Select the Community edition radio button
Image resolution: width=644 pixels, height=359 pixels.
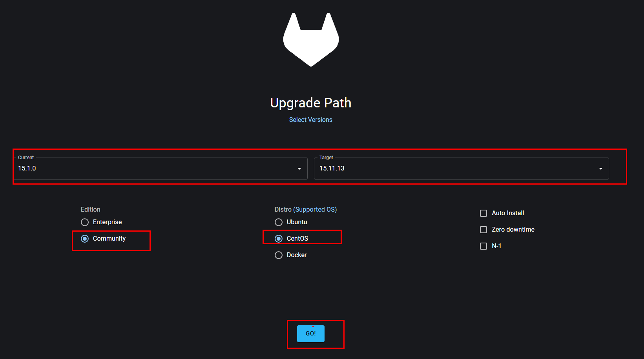(85, 239)
